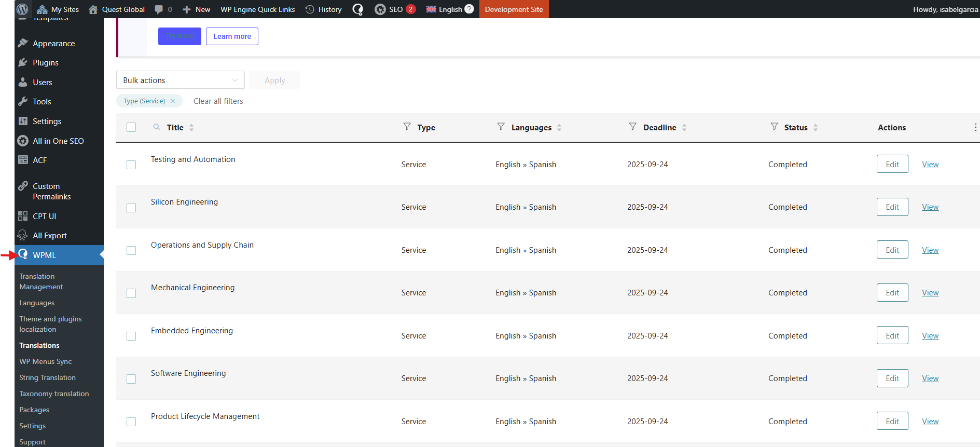Viewport: 980px width, 447px height.
Task: Open the three-dot table options menu
Action: [x=975, y=127]
